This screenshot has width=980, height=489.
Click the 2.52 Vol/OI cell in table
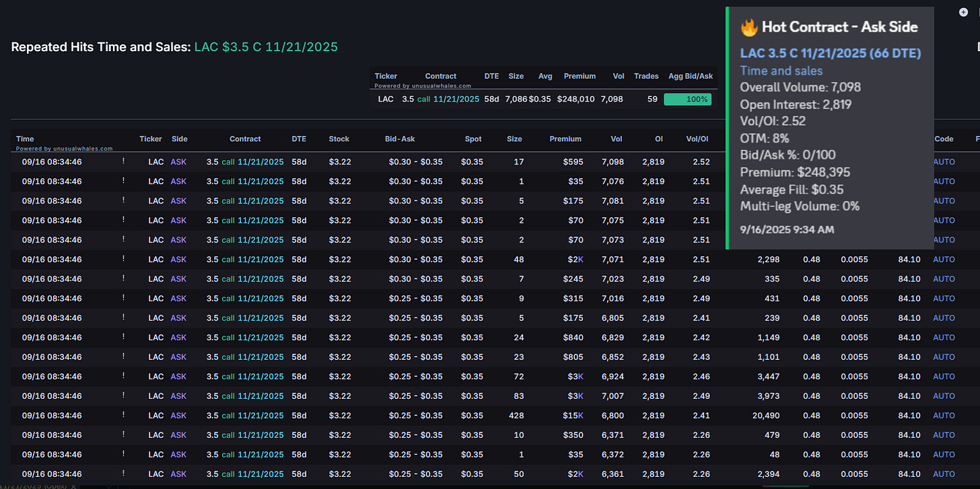pyautogui.click(x=701, y=162)
